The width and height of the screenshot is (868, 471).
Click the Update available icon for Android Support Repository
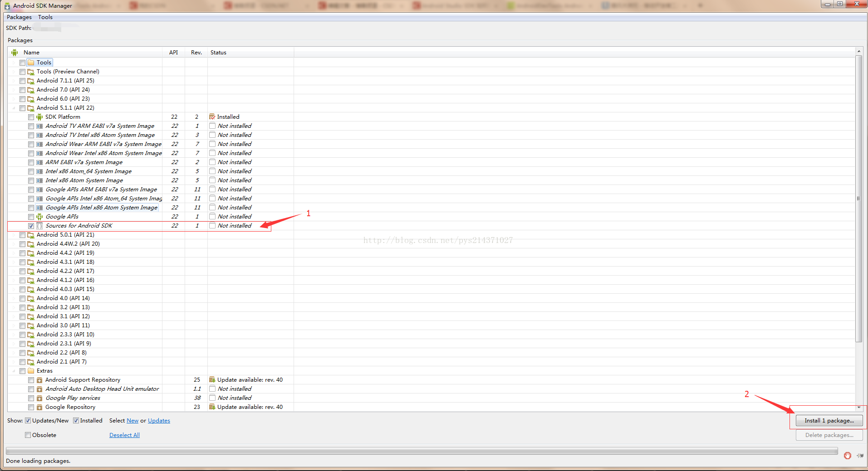212,380
